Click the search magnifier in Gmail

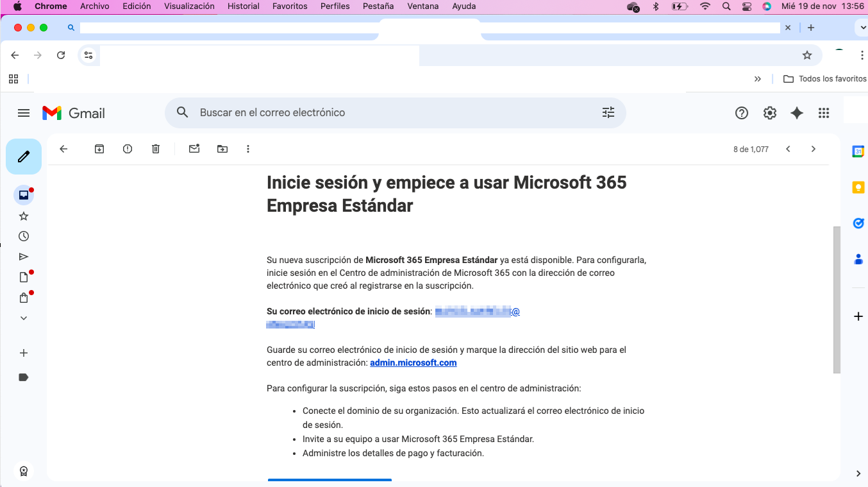tap(183, 113)
